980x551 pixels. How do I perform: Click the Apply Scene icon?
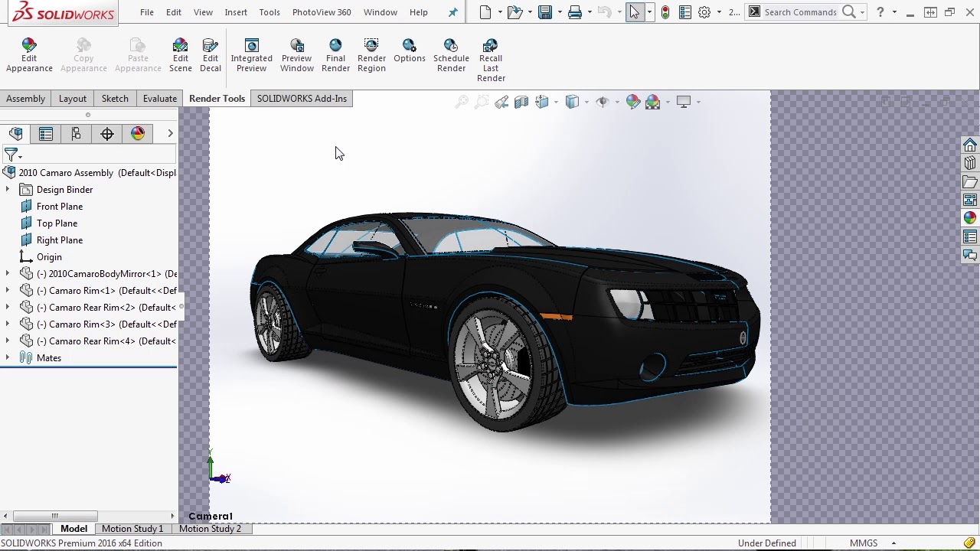[653, 102]
